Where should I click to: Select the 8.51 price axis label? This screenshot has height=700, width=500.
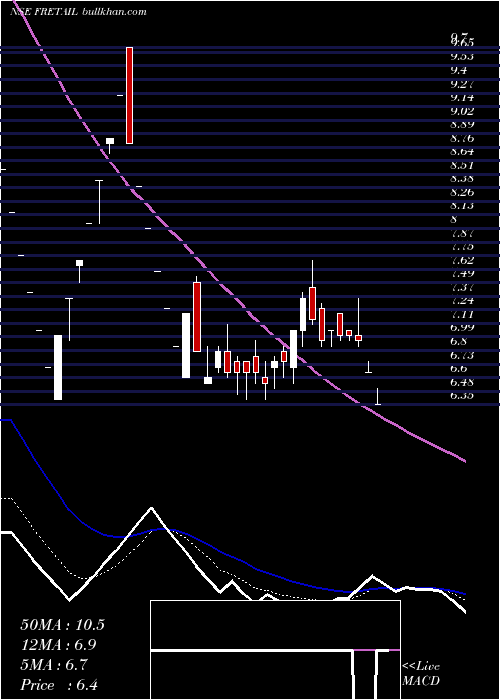click(x=462, y=166)
